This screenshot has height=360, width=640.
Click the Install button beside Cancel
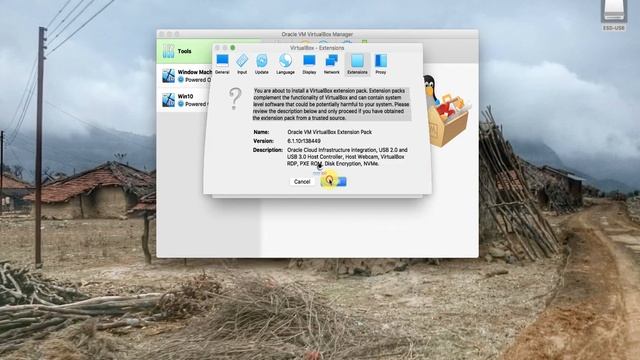[333, 182]
